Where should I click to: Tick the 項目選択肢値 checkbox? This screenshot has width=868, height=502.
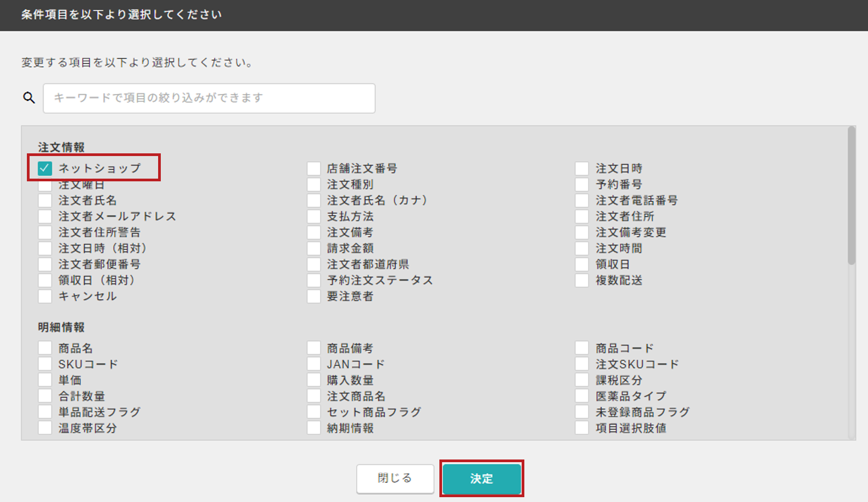tap(582, 428)
